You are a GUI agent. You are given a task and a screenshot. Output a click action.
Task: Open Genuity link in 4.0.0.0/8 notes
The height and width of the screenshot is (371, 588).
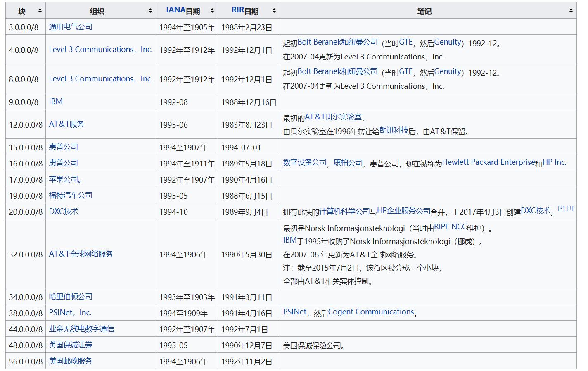[448, 42]
